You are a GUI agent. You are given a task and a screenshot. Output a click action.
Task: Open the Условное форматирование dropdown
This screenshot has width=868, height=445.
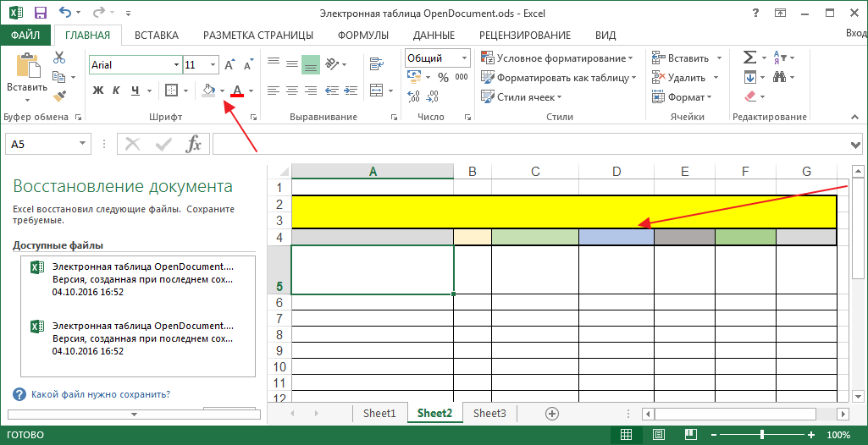(x=557, y=58)
